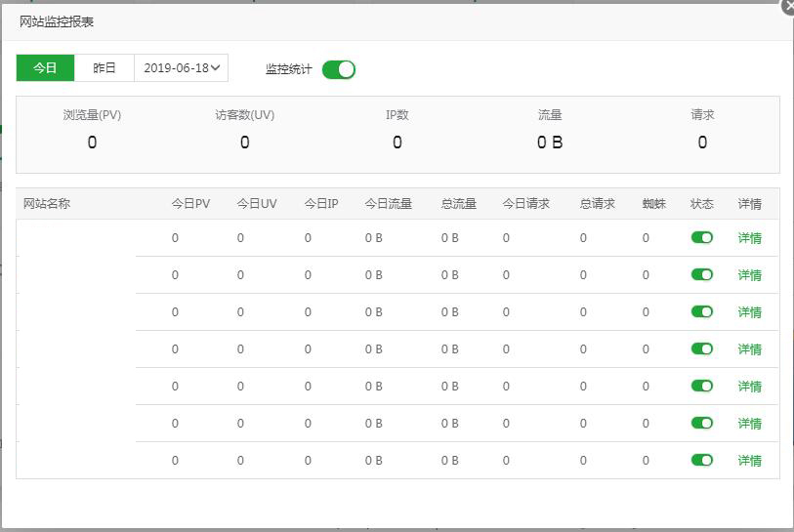Toggle status switch in second site row
Viewport: 794px width, 532px height.
[x=701, y=274]
